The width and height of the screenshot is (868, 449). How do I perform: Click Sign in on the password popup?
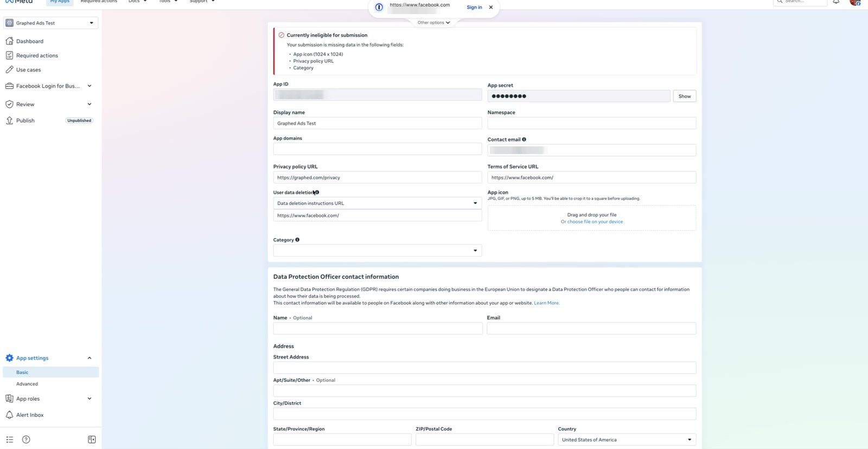click(474, 7)
